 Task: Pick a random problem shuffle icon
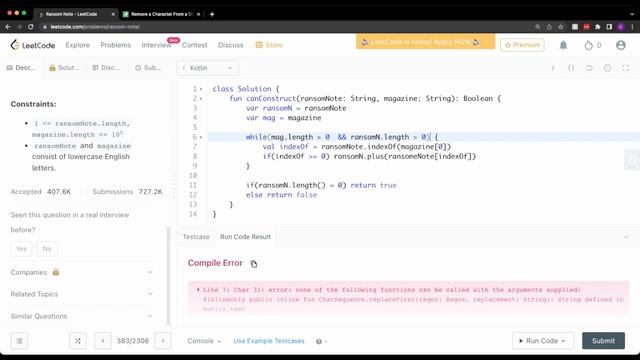[x=78, y=341]
